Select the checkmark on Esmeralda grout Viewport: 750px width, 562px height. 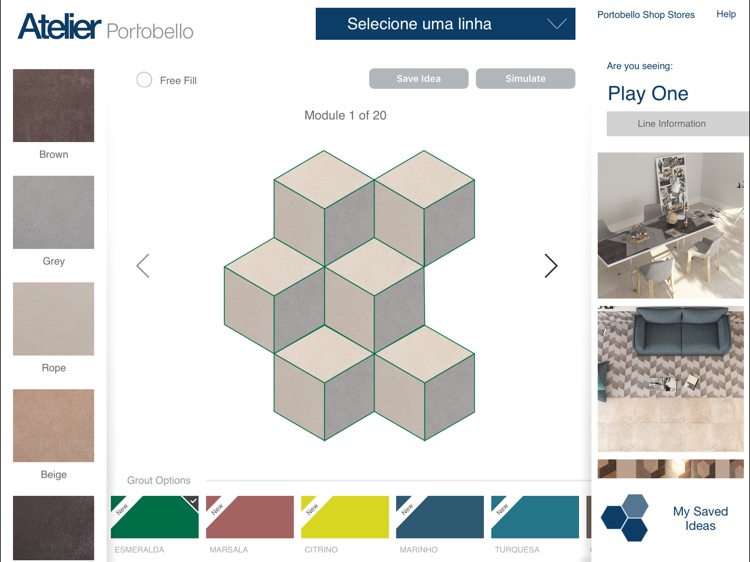click(x=192, y=502)
